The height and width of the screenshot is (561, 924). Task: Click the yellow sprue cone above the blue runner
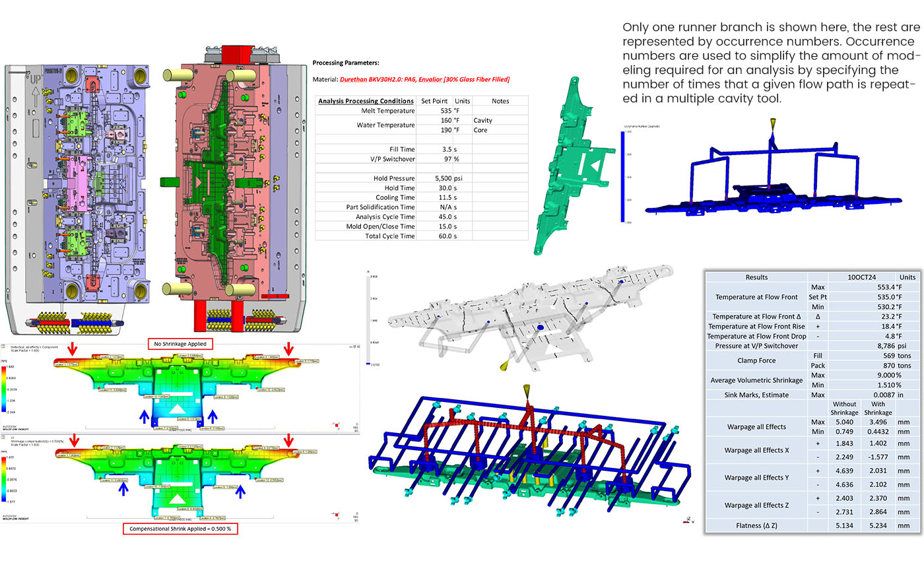(773, 124)
